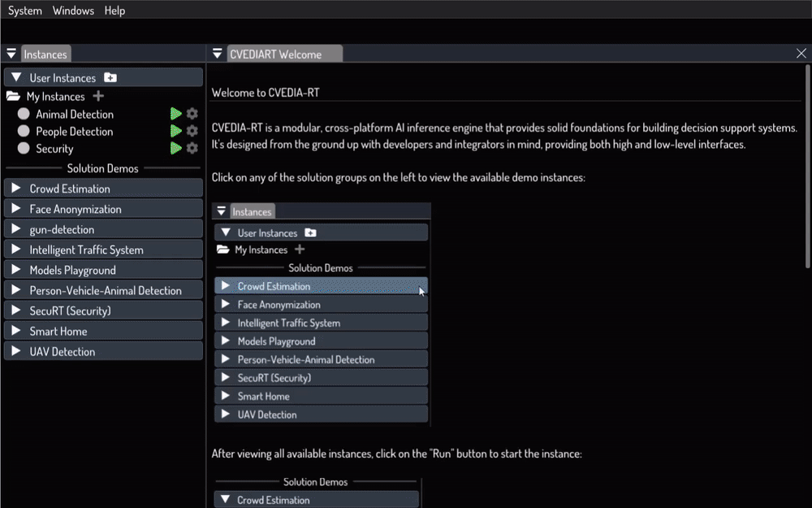The image size is (812, 508).
Task: Select People Detection instance name
Action: (74, 132)
